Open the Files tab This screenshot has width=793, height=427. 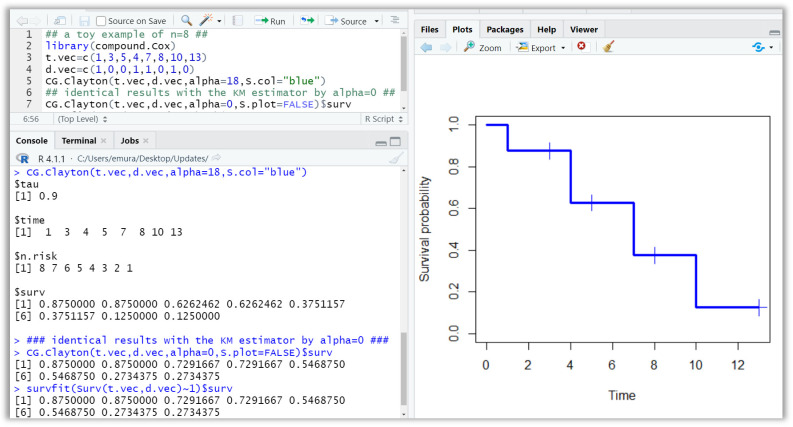coord(429,29)
